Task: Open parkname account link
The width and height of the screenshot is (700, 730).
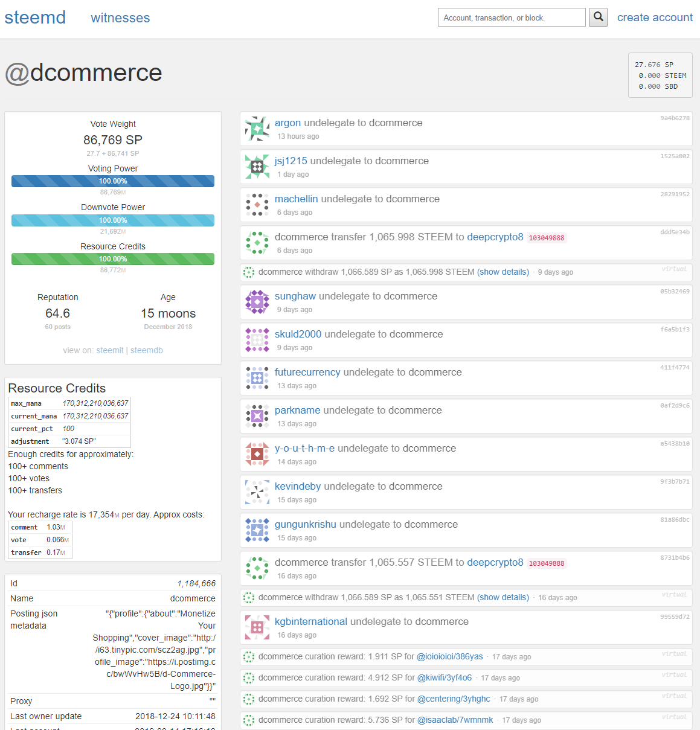Action: [x=298, y=411]
